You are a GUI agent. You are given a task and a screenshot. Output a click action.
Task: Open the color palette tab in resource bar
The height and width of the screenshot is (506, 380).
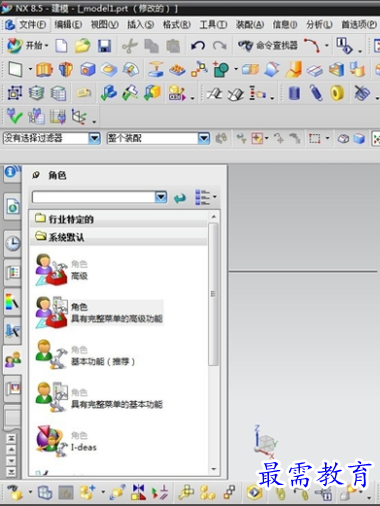click(x=13, y=302)
